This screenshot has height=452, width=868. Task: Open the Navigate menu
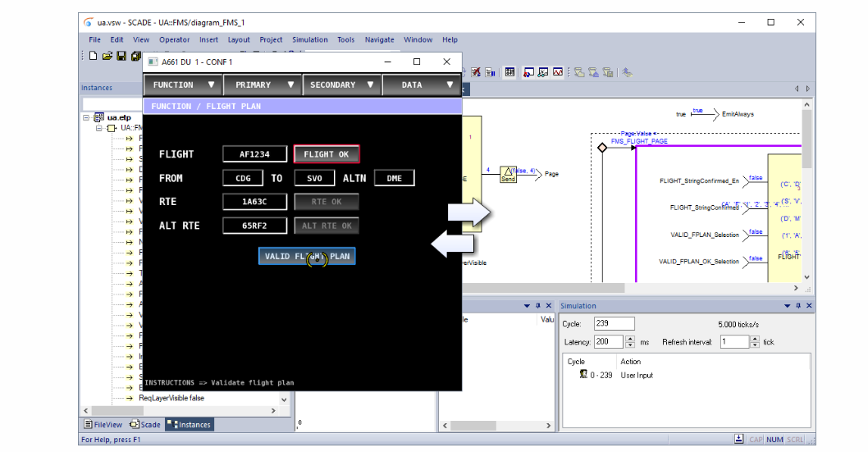[379, 40]
